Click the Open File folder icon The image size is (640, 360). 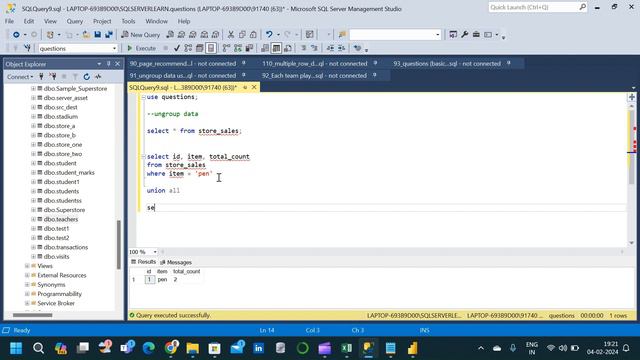coord(86,35)
